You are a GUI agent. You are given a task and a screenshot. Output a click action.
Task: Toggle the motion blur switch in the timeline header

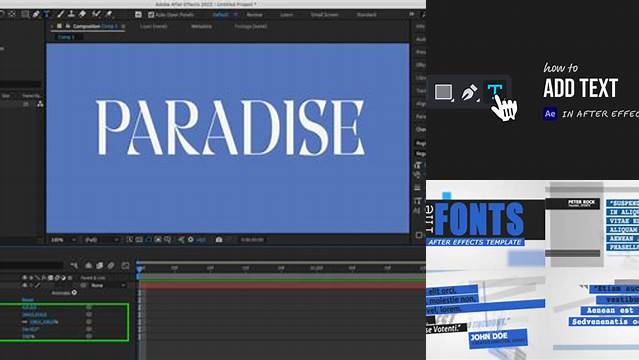click(x=57, y=278)
